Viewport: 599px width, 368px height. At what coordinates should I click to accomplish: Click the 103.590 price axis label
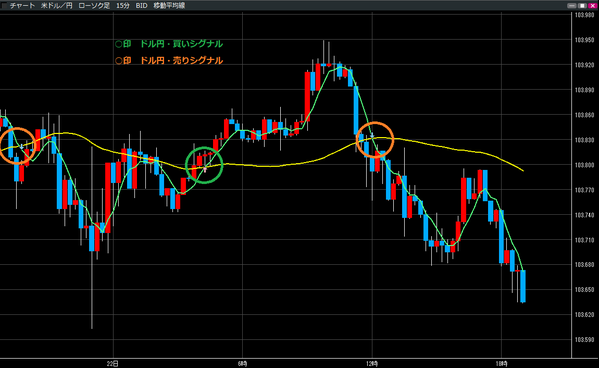(584, 340)
